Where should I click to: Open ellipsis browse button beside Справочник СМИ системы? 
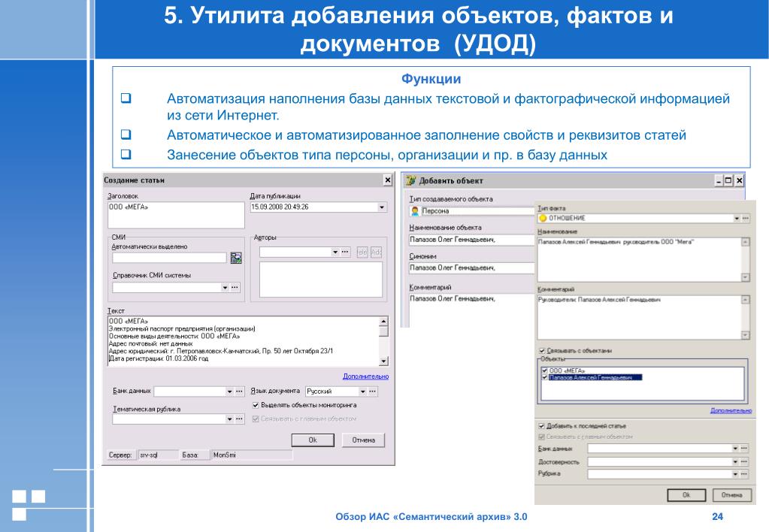pos(235,287)
